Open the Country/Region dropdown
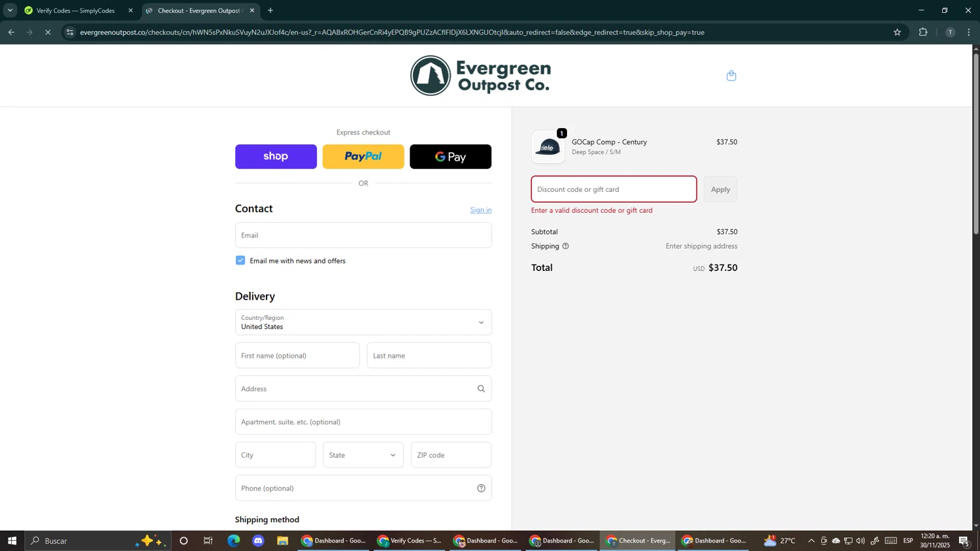The width and height of the screenshot is (980, 551). (x=363, y=323)
